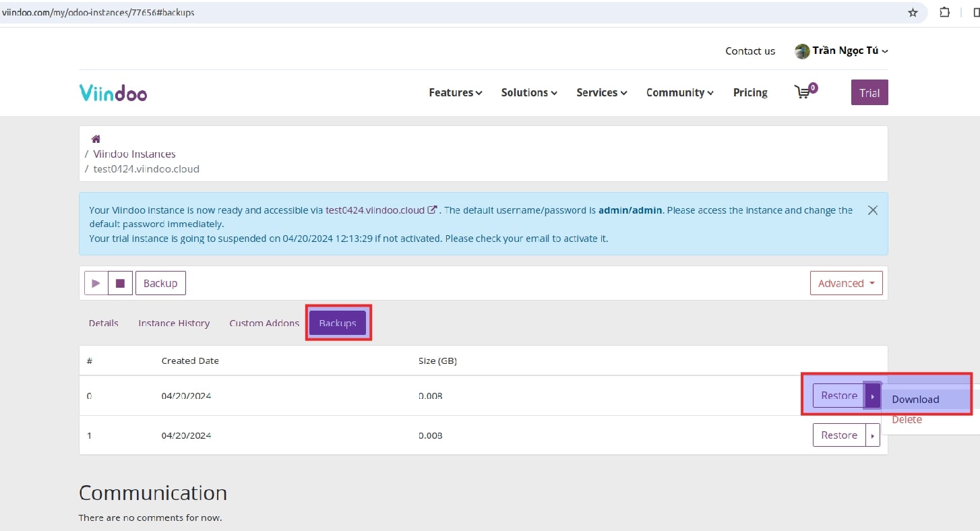
Task: Click 'There are no comments for now.'
Action: pos(150,518)
